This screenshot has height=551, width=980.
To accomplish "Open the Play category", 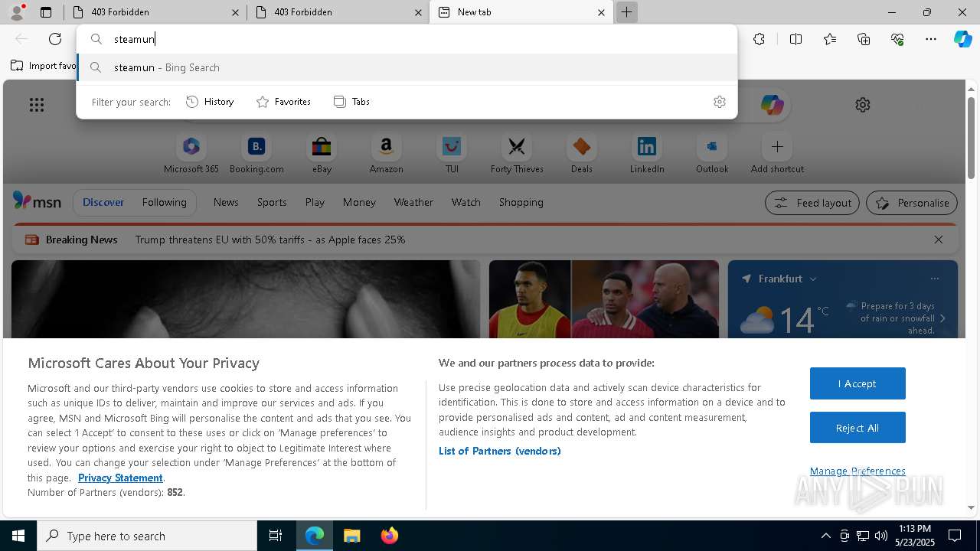I will (x=315, y=203).
